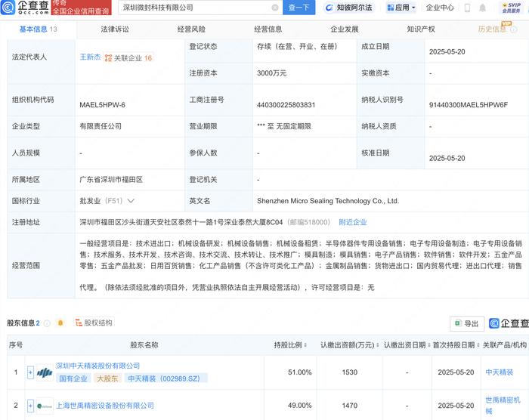
Task: Open the notification bell
Action: coord(482,8)
